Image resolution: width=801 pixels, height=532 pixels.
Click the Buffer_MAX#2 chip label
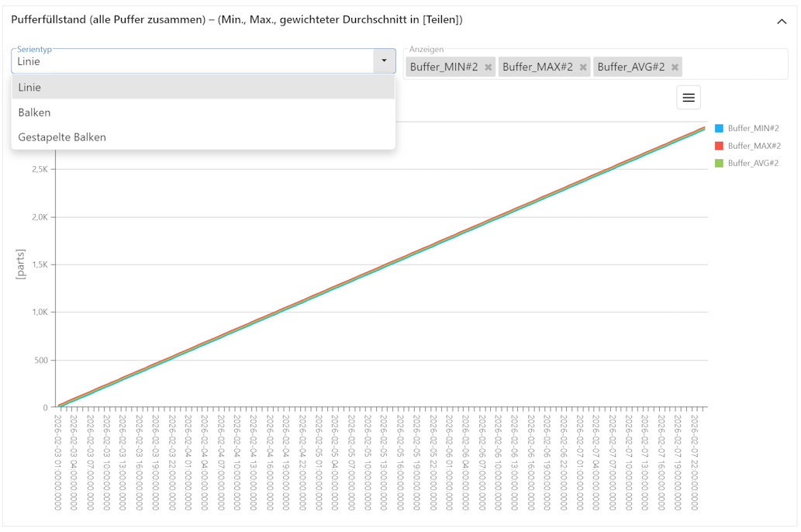coord(537,67)
